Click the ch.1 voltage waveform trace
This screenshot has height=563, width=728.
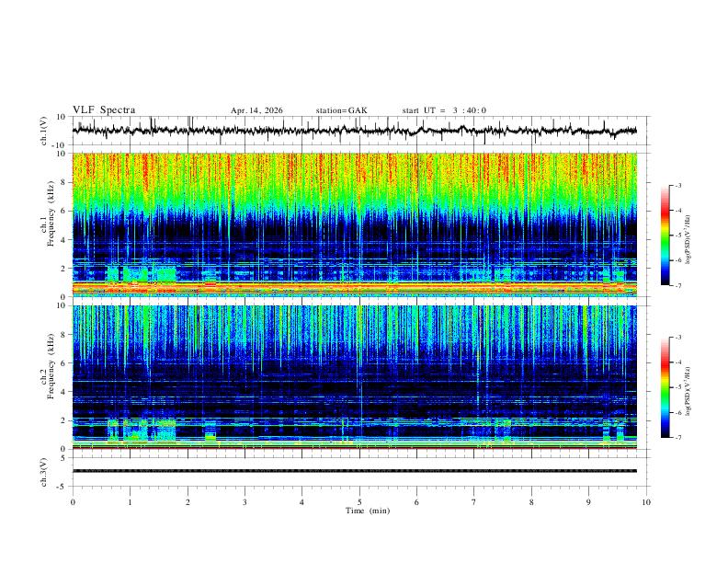(355, 131)
